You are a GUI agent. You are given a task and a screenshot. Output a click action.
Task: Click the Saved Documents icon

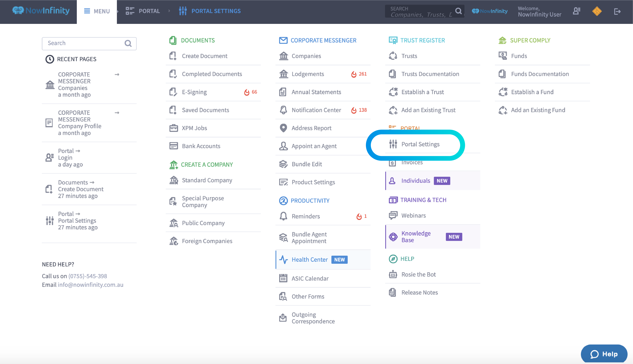click(173, 110)
